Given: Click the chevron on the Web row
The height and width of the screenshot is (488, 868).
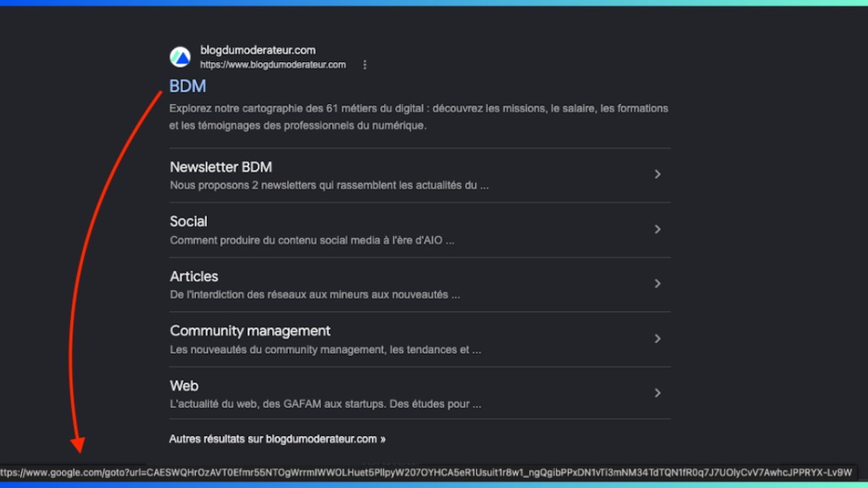Looking at the screenshot, I should pos(658,393).
